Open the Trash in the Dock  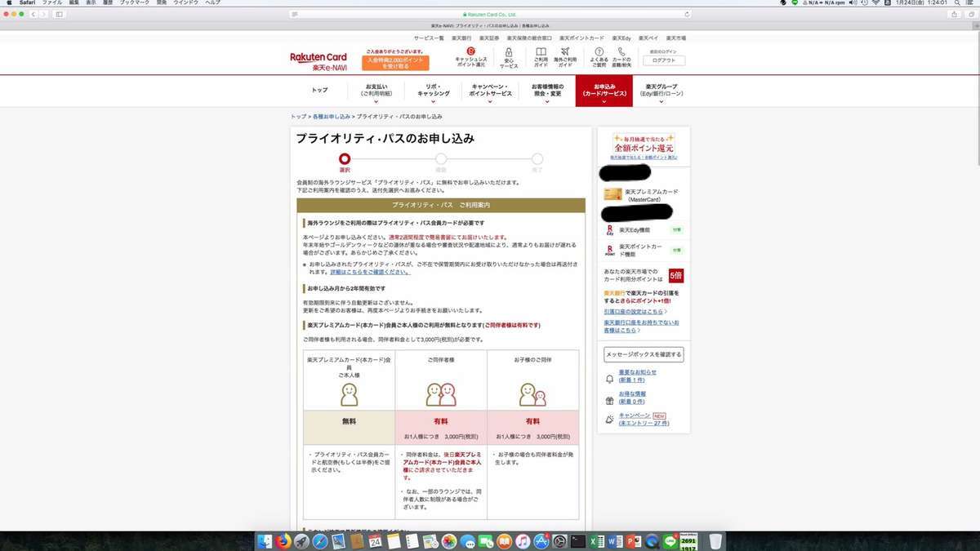[715, 540]
